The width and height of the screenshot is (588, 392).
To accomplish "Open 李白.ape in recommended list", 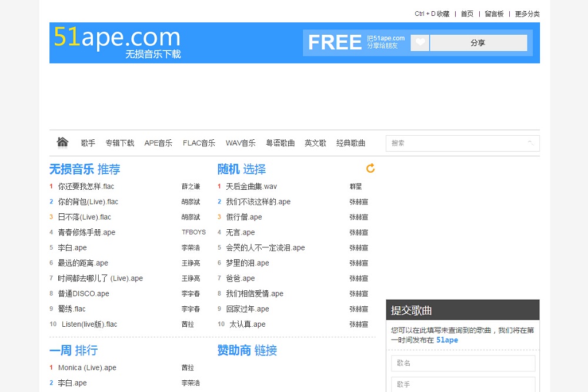I will point(72,248).
